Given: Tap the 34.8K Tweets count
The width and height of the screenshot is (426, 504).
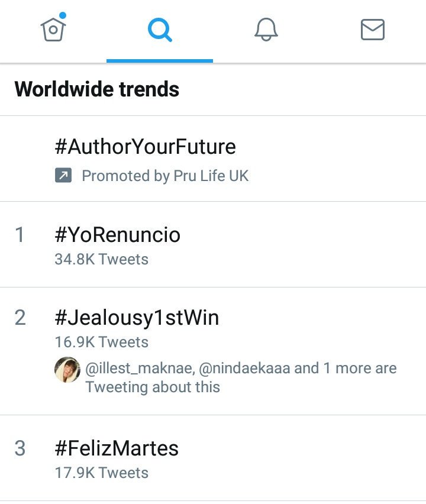Looking at the screenshot, I should [x=101, y=259].
